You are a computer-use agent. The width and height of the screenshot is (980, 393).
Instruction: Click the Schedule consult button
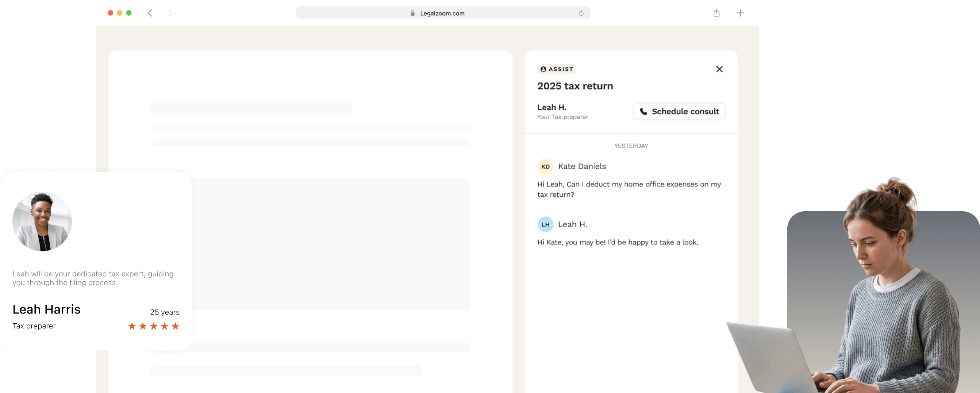679,111
